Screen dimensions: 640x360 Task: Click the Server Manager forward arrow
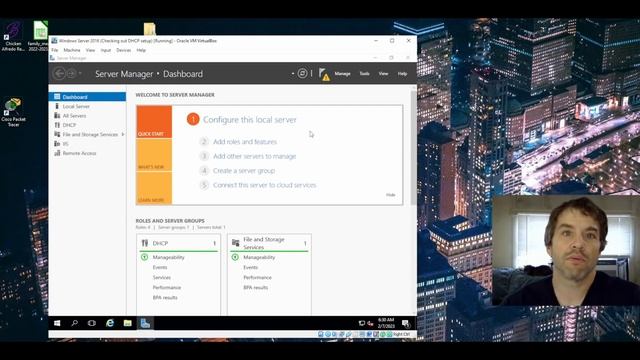(x=71, y=73)
